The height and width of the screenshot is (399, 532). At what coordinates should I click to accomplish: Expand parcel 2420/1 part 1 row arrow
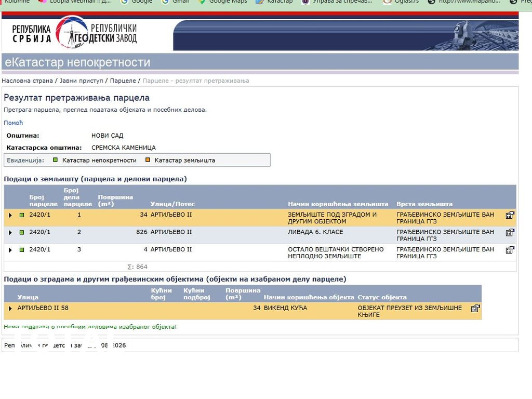10,215
